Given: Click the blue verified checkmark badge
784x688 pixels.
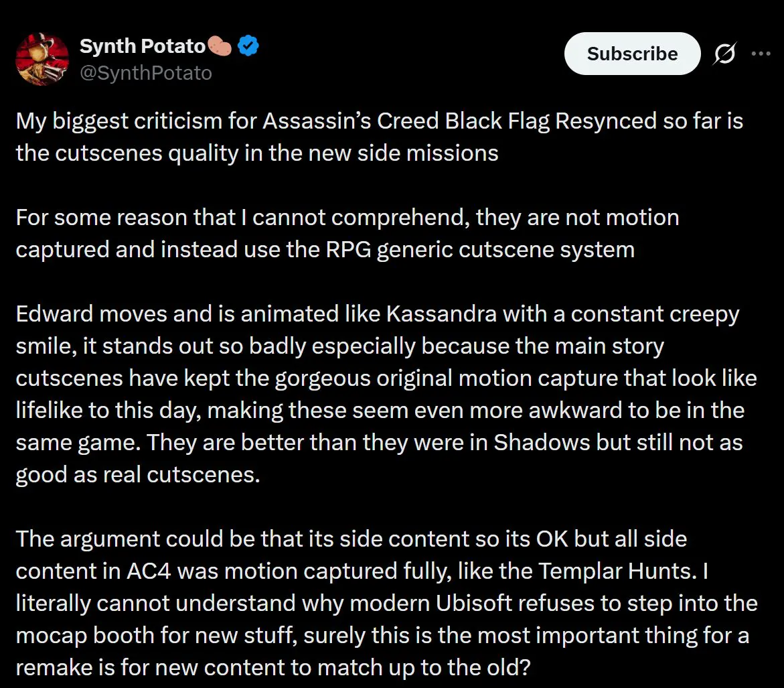Looking at the screenshot, I should [248, 46].
